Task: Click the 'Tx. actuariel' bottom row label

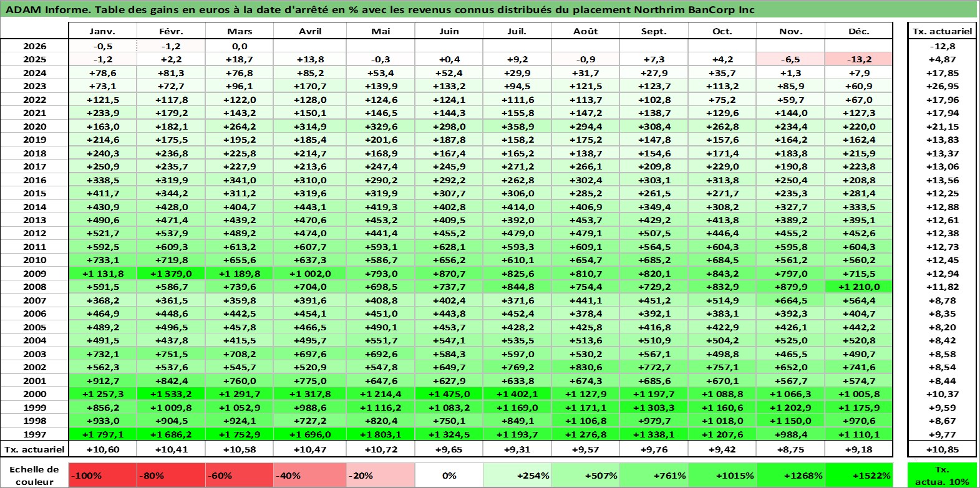Action: point(34,449)
